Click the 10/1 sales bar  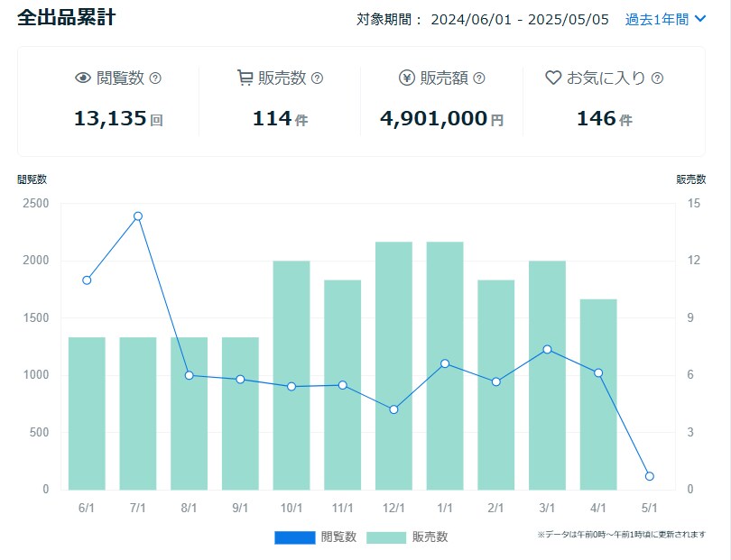click(291, 375)
